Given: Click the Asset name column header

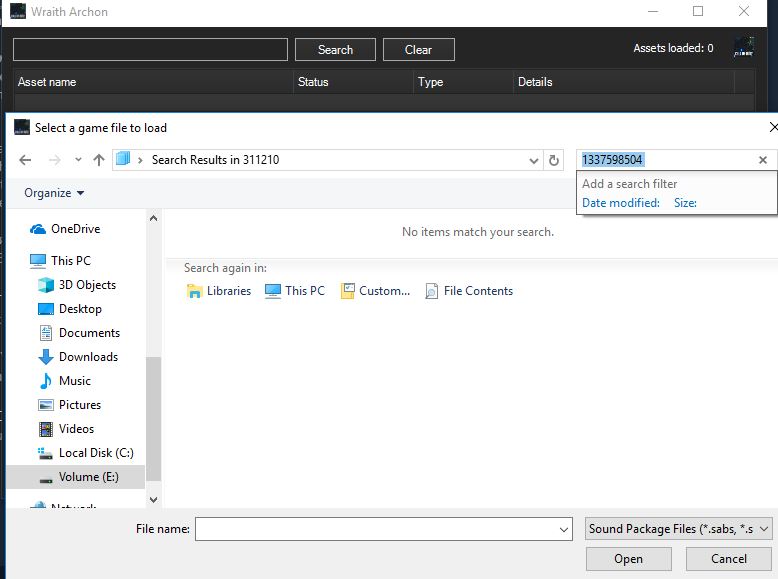Looking at the screenshot, I should 154,82.
